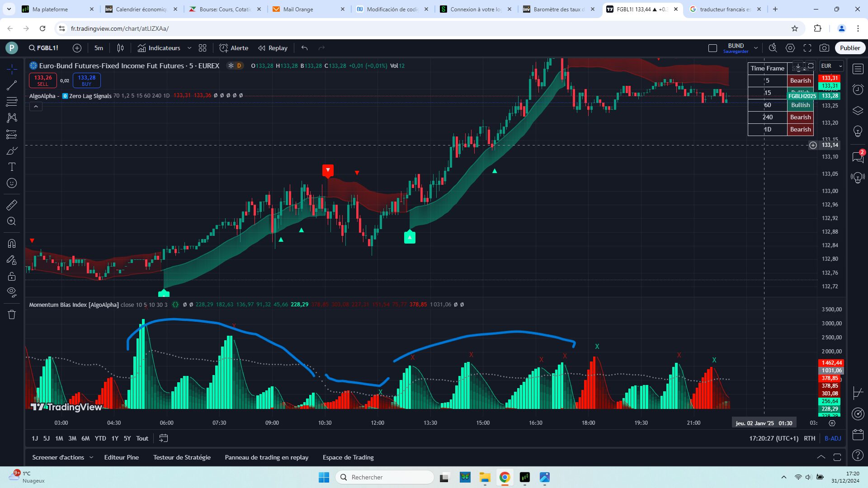Click the Publier button
The width and height of the screenshot is (868, 488).
click(849, 48)
